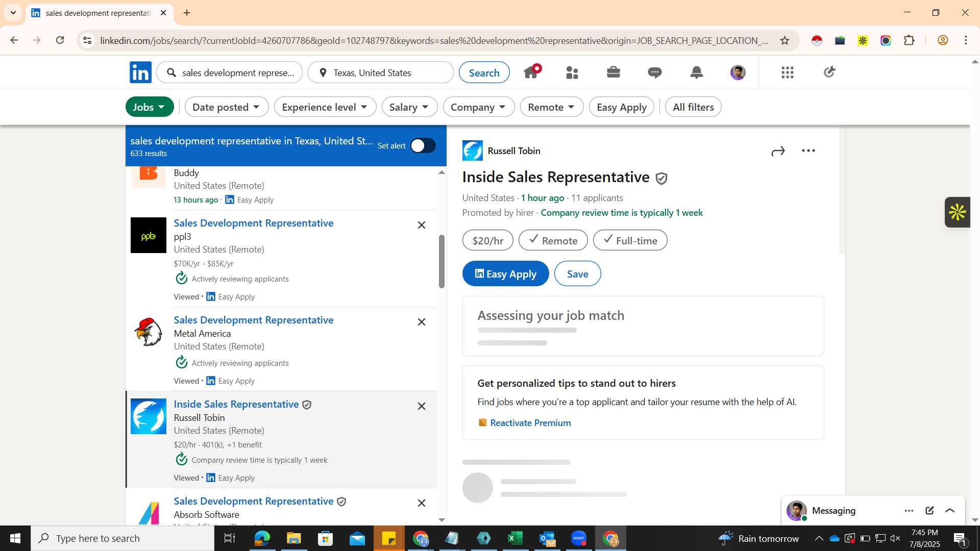Screen dimensions: 980x551
Task: Toggle the Easy Apply filter
Action: (x=622, y=107)
